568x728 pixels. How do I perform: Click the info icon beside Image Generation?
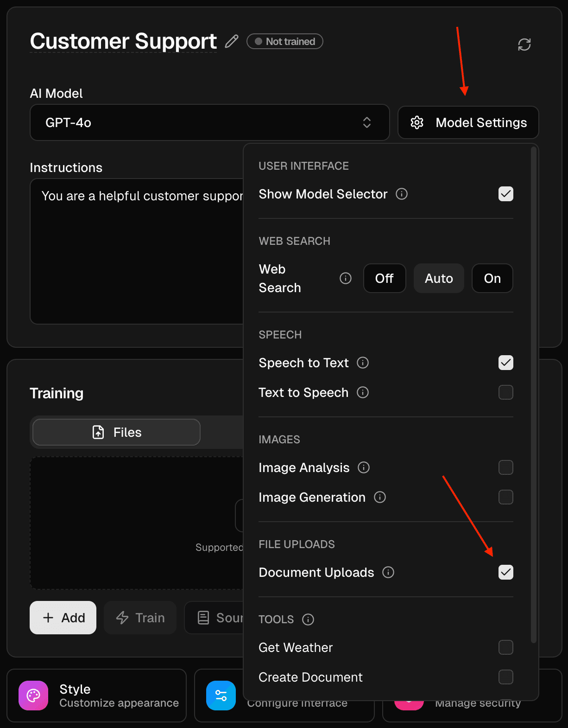click(380, 497)
